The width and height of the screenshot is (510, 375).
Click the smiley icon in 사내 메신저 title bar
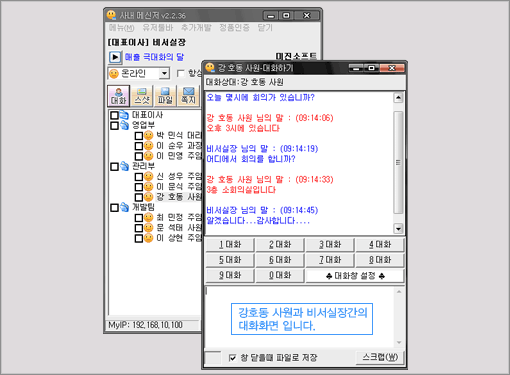pos(111,15)
